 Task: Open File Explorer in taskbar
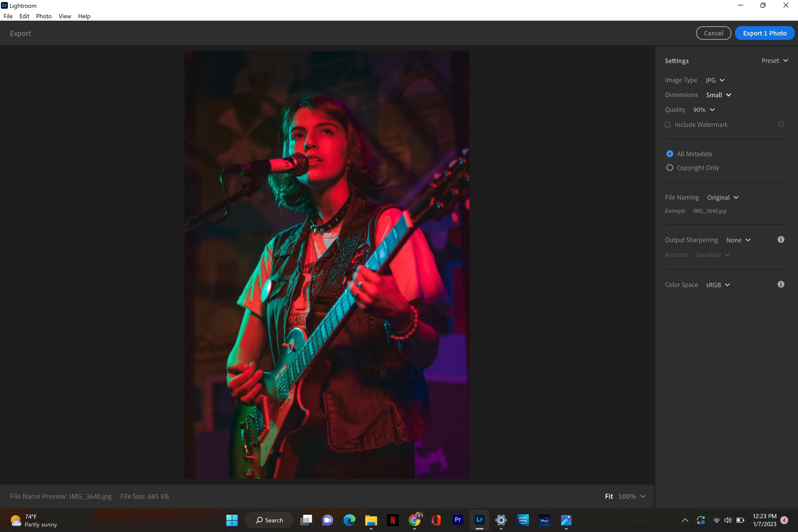[371, 520]
